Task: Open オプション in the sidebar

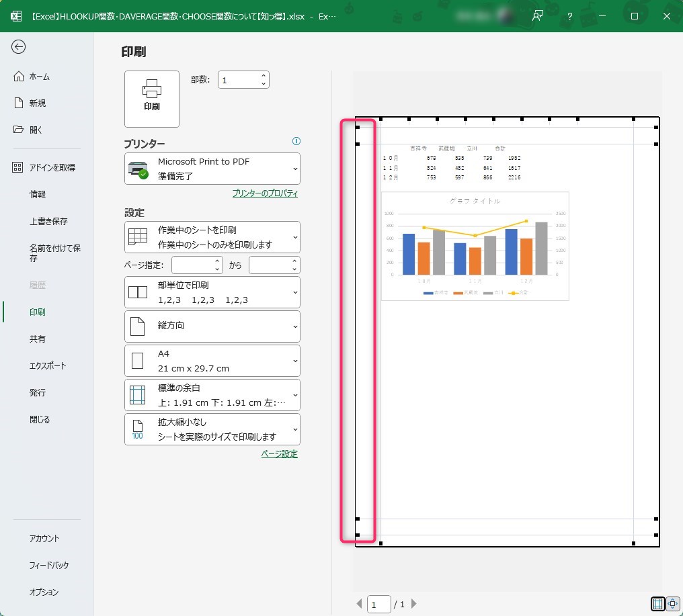Action: pyautogui.click(x=44, y=592)
